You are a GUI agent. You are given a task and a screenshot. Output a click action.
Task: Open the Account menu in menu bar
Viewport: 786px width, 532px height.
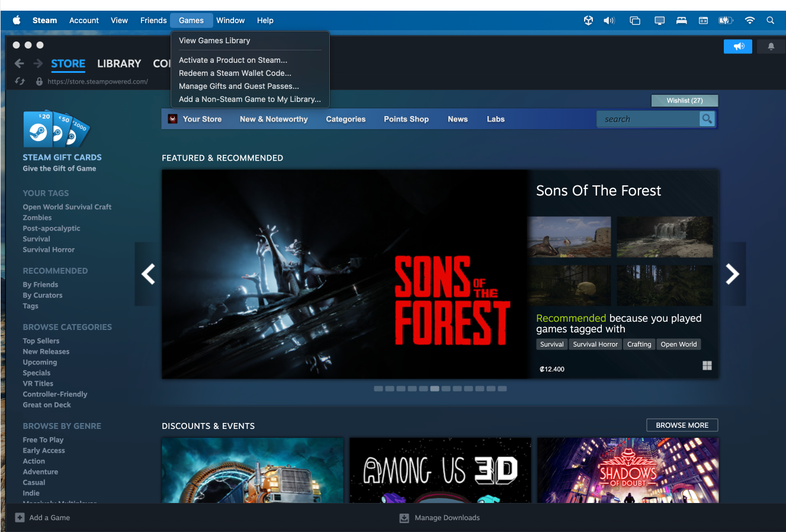click(x=84, y=20)
